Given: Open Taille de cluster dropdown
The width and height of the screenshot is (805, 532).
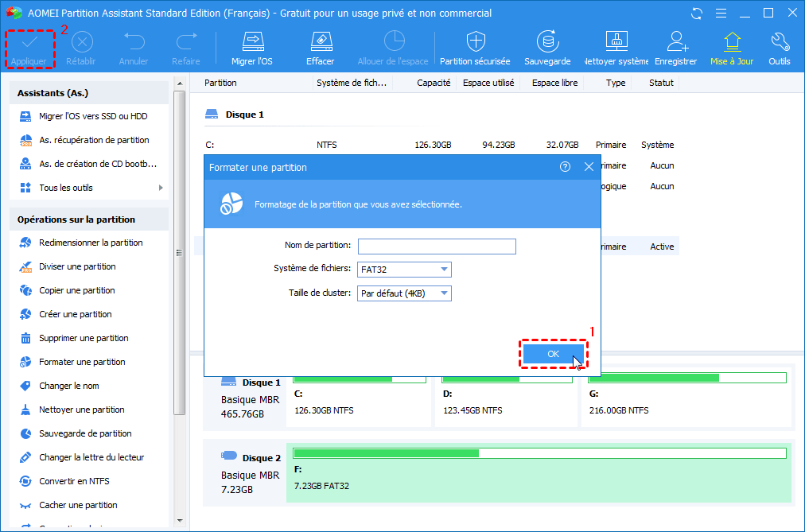Looking at the screenshot, I should (404, 293).
